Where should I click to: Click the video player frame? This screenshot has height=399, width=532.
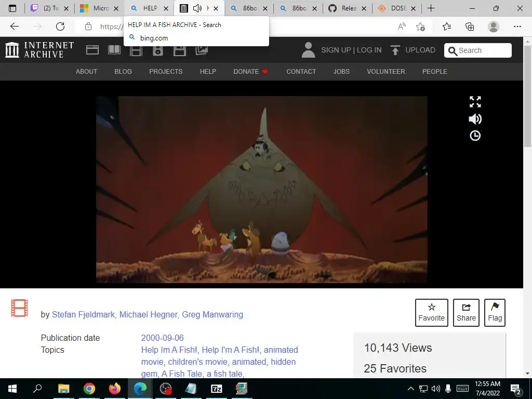[262, 189]
